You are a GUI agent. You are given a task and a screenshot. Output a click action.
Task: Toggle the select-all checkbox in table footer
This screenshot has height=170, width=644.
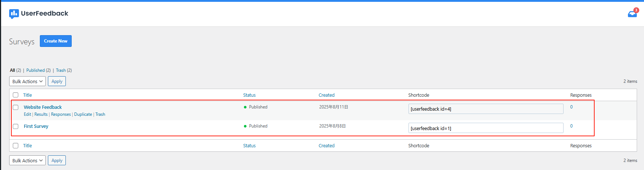coord(16,145)
